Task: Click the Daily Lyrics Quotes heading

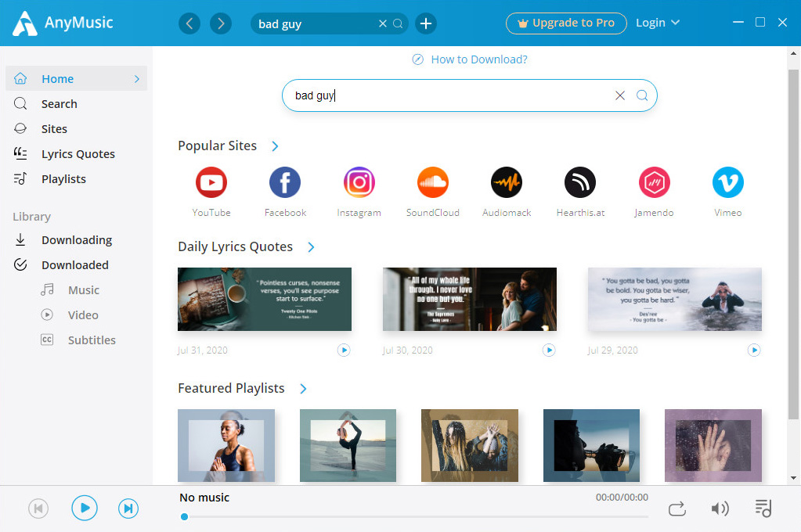Action: pos(235,247)
